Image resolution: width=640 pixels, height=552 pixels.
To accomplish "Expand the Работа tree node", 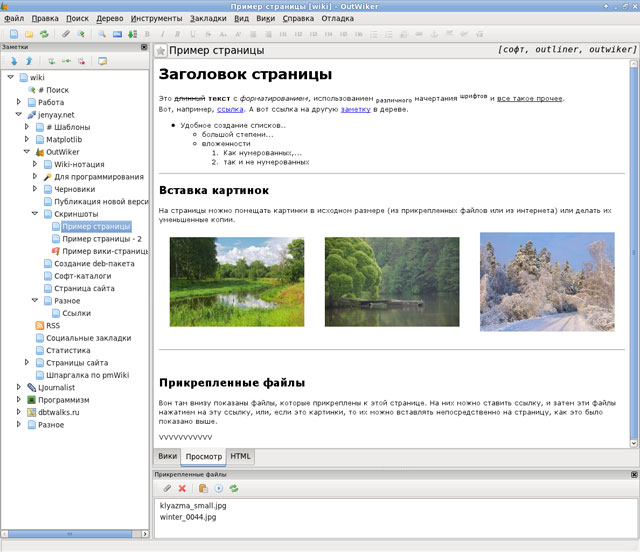I will 19,102.
